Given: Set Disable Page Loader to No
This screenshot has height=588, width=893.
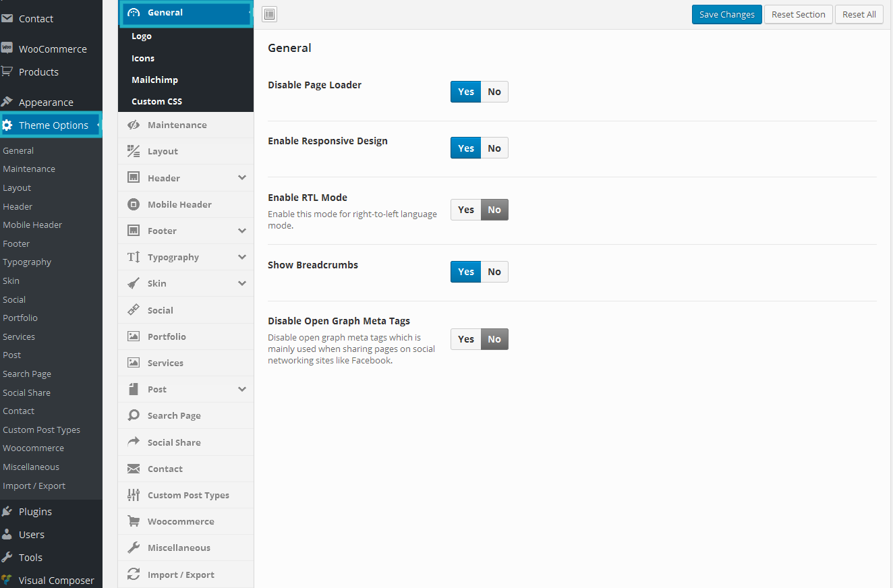Looking at the screenshot, I should pyautogui.click(x=494, y=92).
